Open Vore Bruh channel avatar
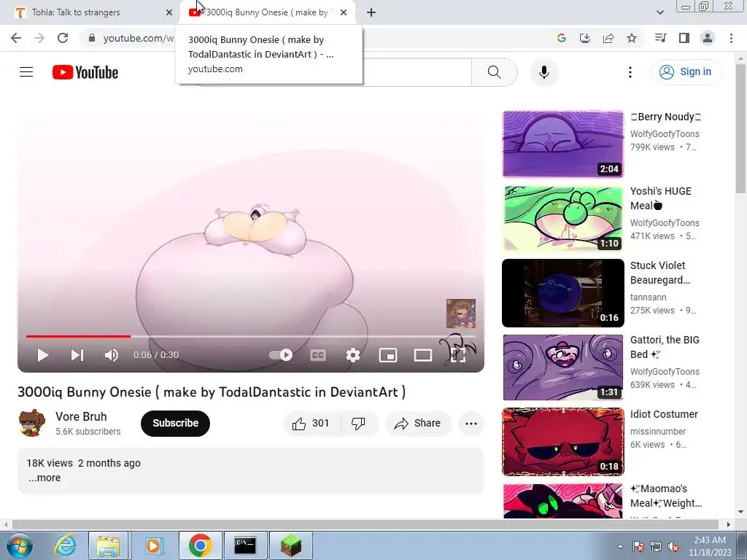The height and width of the screenshot is (560, 747). (x=31, y=423)
